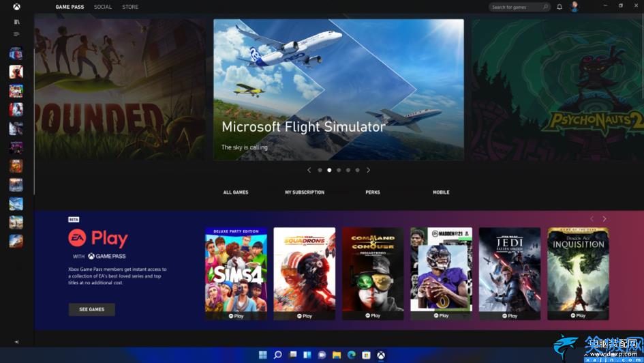Open the notifications bell
The image size is (644, 363).
click(x=559, y=7)
